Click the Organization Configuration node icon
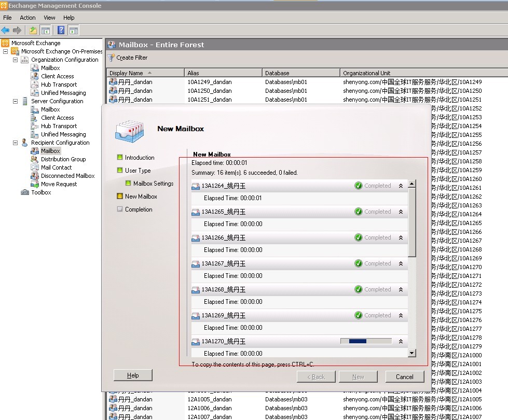This screenshot has width=508, height=420. 24,60
